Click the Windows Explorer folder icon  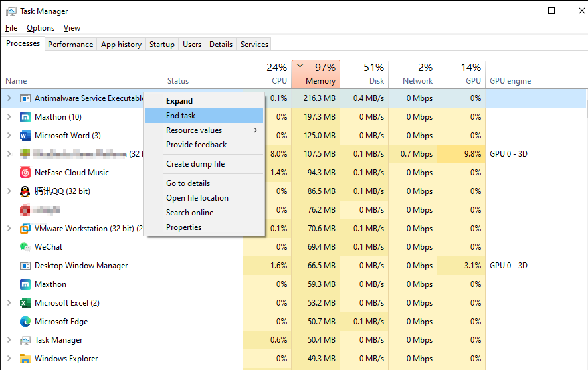25,359
